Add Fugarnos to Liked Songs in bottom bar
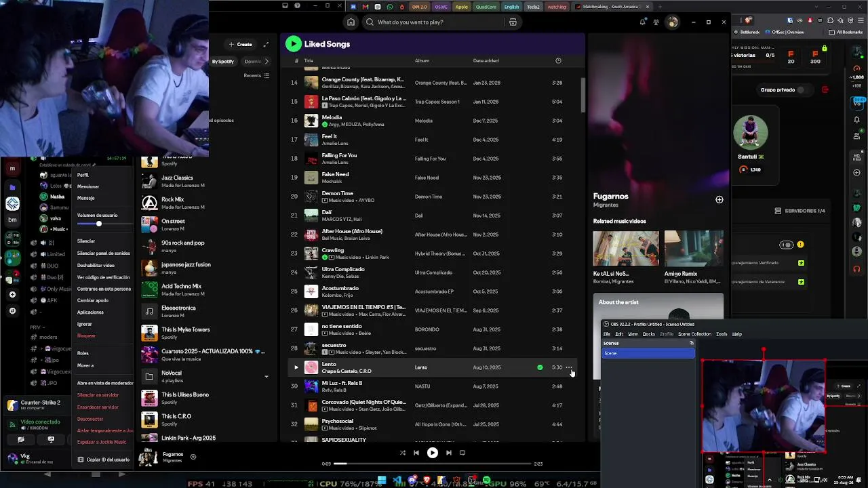The image size is (868, 488). click(x=193, y=457)
